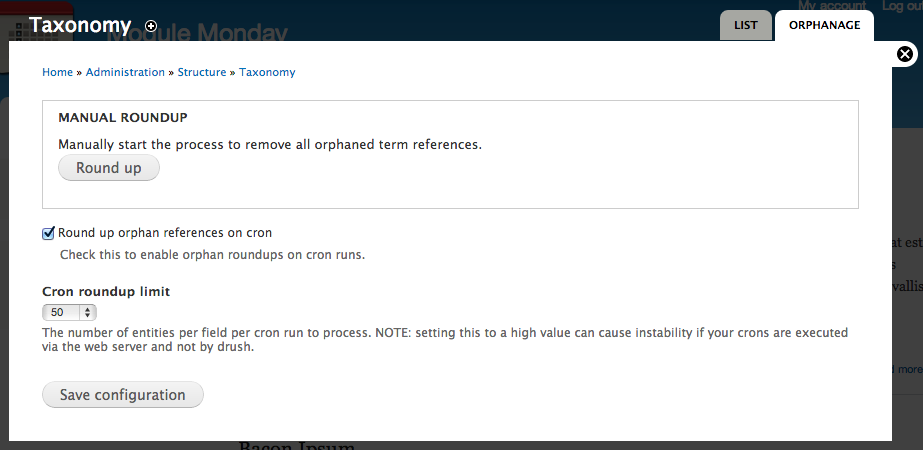Click the Taxonomy breadcrumb link

[x=267, y=72]
